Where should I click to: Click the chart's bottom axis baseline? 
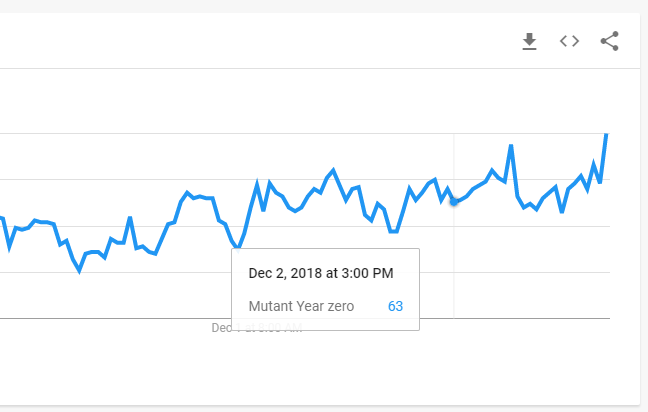[305, 318]
